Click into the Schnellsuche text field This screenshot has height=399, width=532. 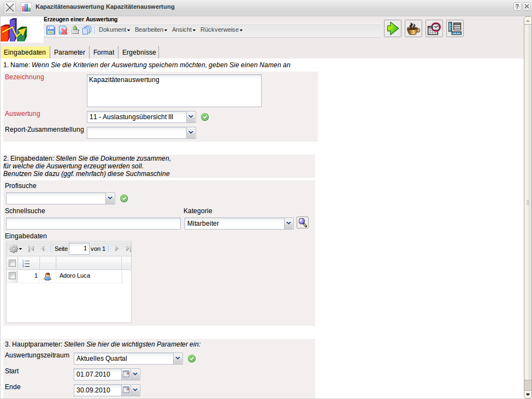(93, 224)
